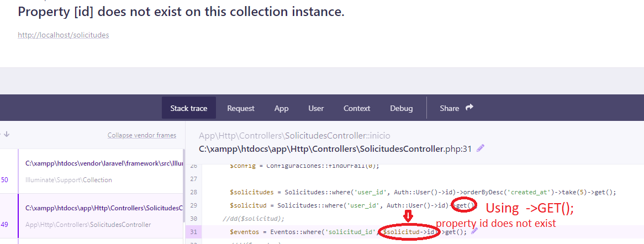Click code line number 28
Screen dimensions: 644x244
click(194, 192)
